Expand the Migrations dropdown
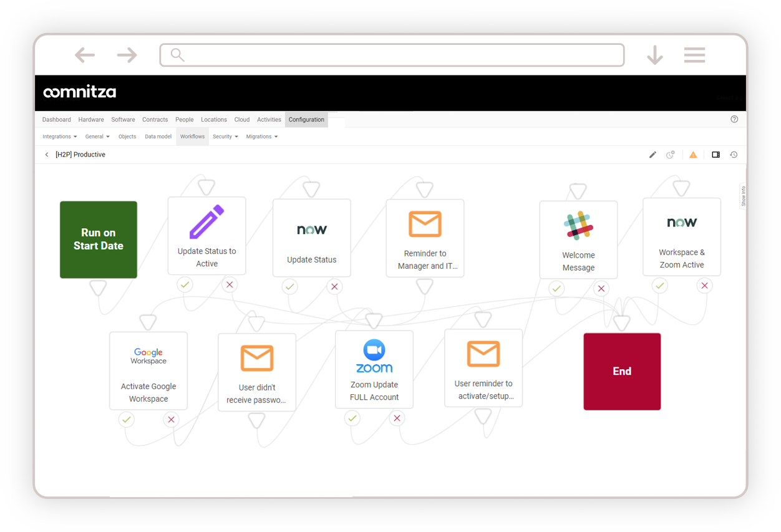Viewport: 781px width, 532px height. click(262, 137)
